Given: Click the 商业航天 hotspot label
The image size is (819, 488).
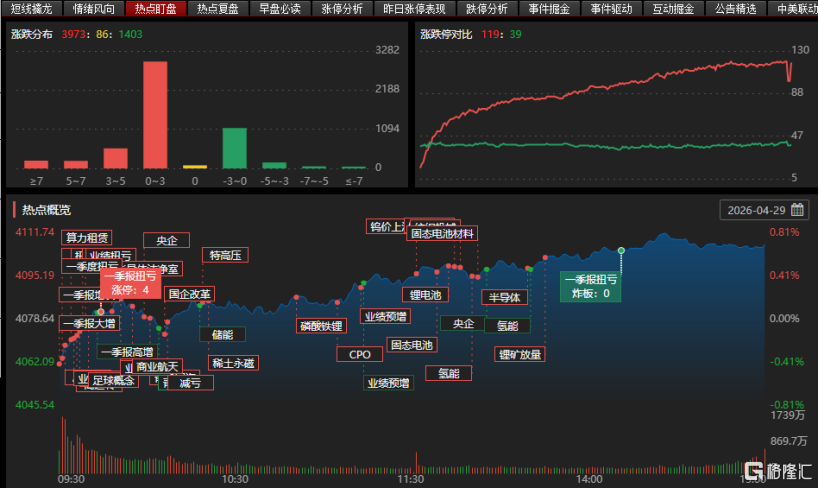Looking at the screenshot, I should pos(157,367).
